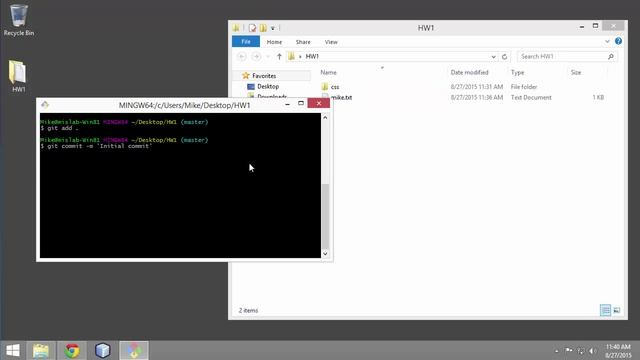Screen dimensions: 640x360
Task: Open the Quick Access Toolbar customize dropdown
Action: [x=273, y=28]
